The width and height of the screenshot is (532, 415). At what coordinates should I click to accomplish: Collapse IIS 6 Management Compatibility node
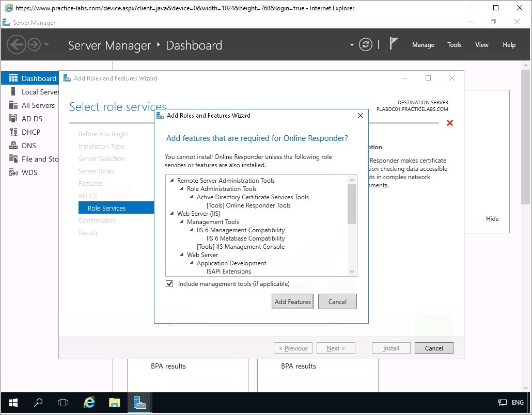pyautogui.click(x=192, y=230)
